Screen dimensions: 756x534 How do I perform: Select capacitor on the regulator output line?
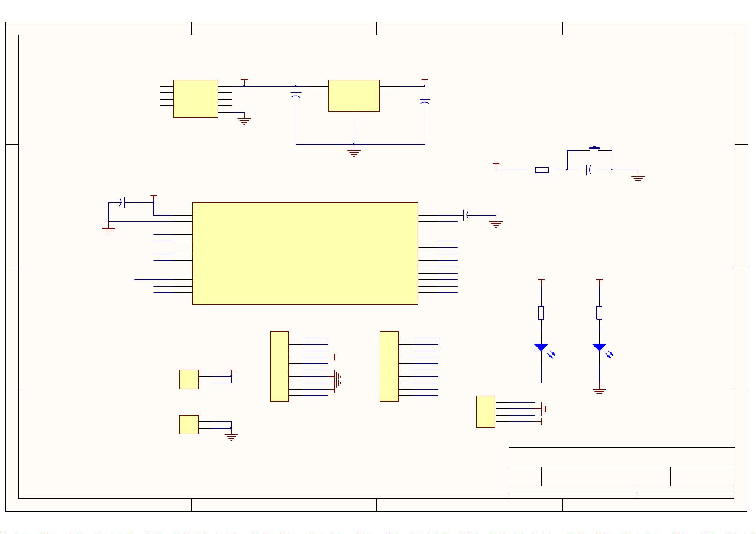425,101
